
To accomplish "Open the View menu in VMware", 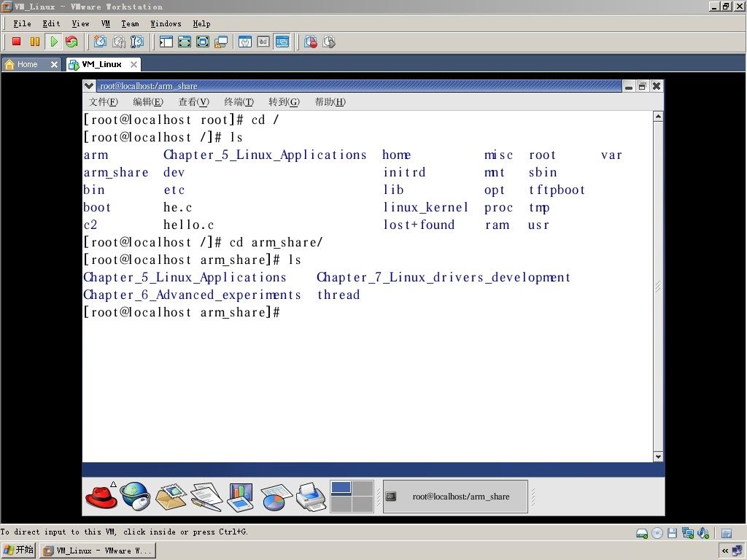I will coord(80,24).
